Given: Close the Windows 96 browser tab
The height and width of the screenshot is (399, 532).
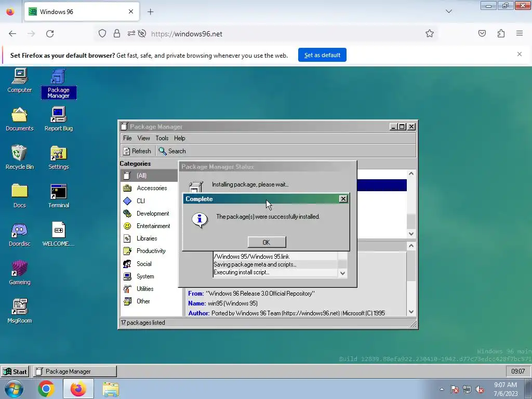Looking at the screenshot, I should pos(131,11).
